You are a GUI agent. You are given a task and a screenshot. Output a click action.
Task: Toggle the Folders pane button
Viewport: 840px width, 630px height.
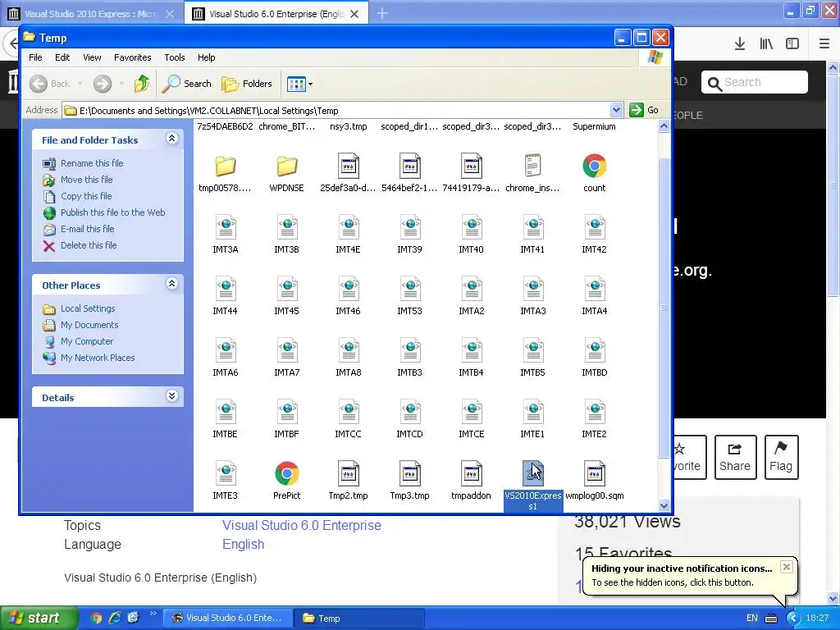(x=247, y=84)
